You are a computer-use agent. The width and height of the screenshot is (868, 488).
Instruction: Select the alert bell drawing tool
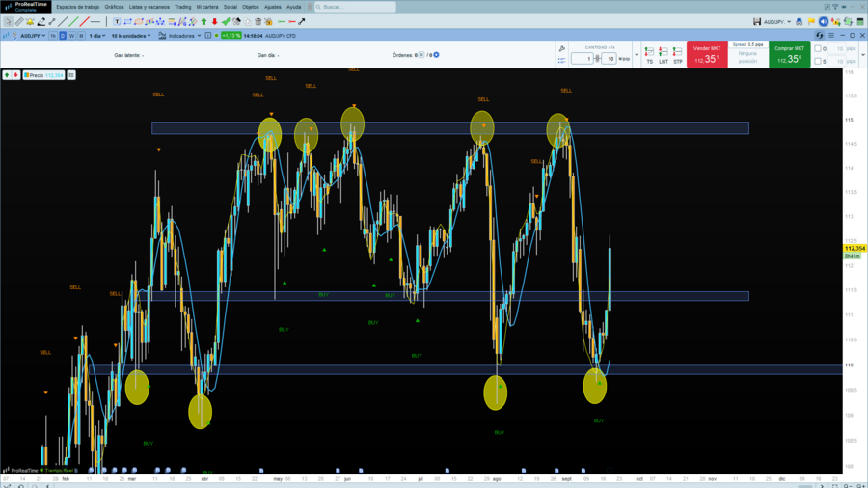coord(30,21)
